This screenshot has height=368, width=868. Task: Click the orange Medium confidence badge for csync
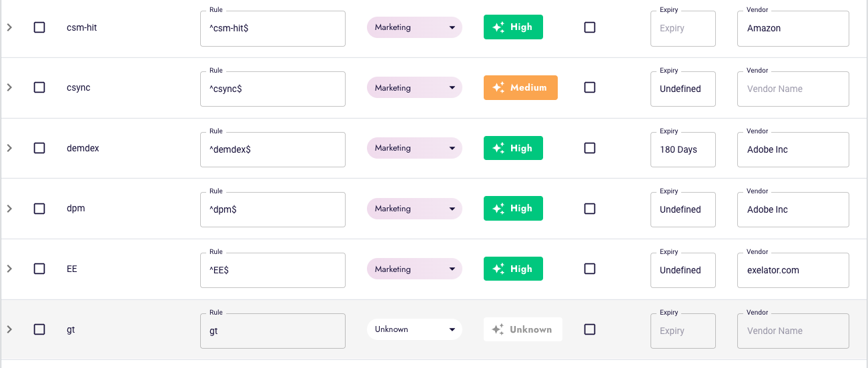coord(520,87)
